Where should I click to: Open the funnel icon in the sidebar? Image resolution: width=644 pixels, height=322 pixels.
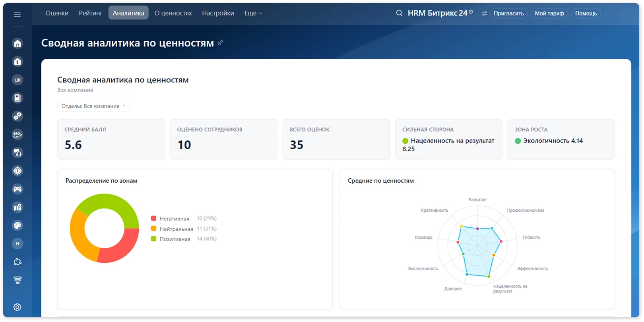point(17,280)
